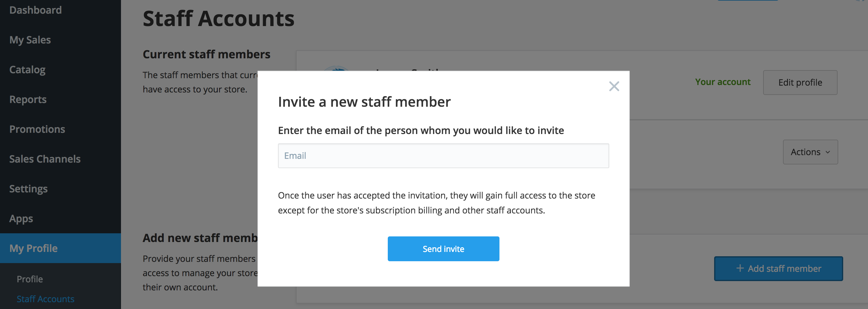The image size is (868, 309).
Task: Go to Apps section
Action: pos(21,219)
